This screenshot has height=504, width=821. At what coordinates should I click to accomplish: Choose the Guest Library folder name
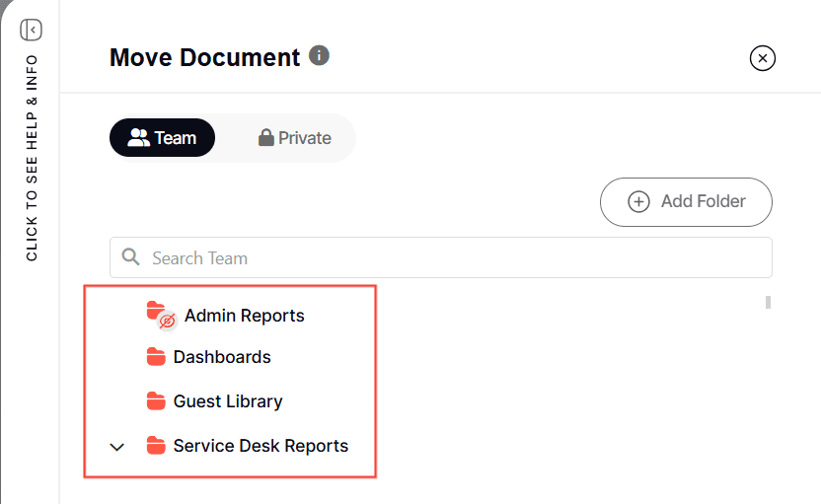point(228,401)
